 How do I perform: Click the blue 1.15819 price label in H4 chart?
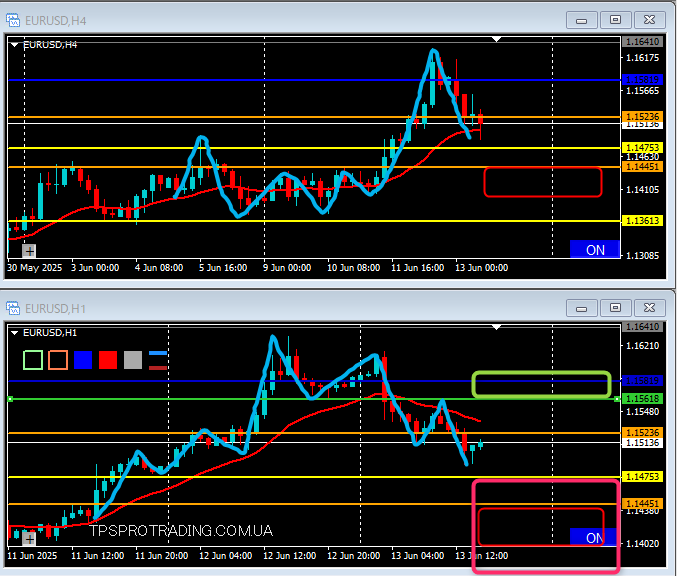[642, 80]
